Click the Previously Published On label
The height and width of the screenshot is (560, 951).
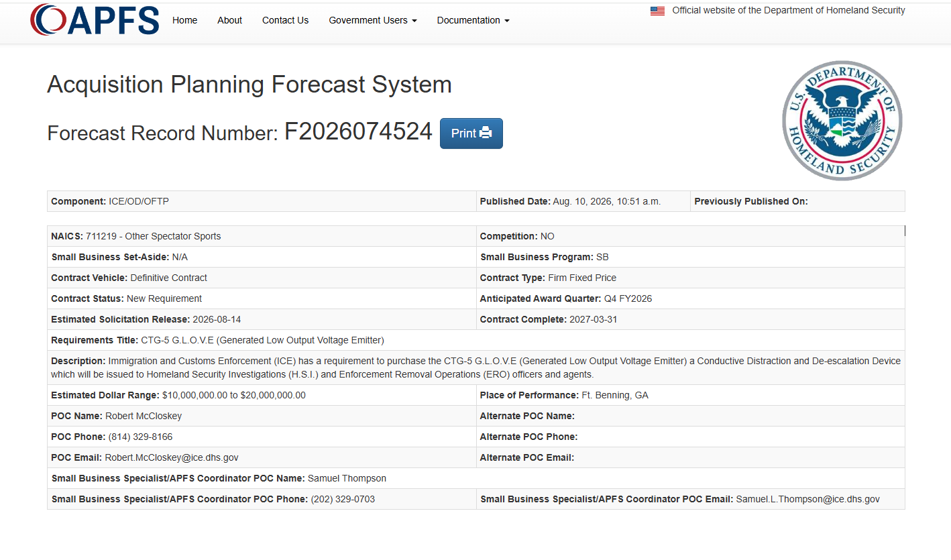click(x=751, y=201)
